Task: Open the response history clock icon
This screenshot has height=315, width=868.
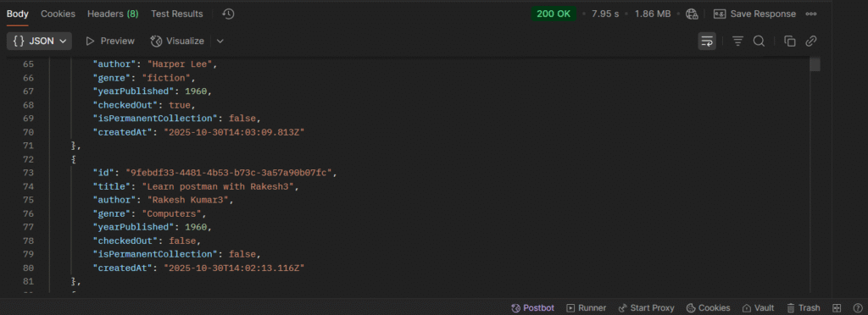Action: [228, 14]
